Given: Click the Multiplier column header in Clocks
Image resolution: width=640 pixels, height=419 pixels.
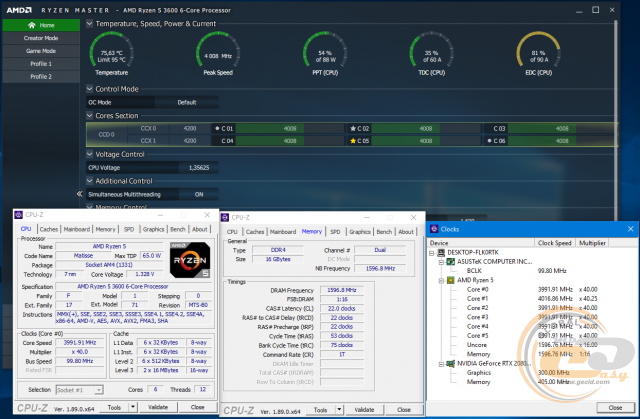Looking at the screenshot, I should click(592, 243).
